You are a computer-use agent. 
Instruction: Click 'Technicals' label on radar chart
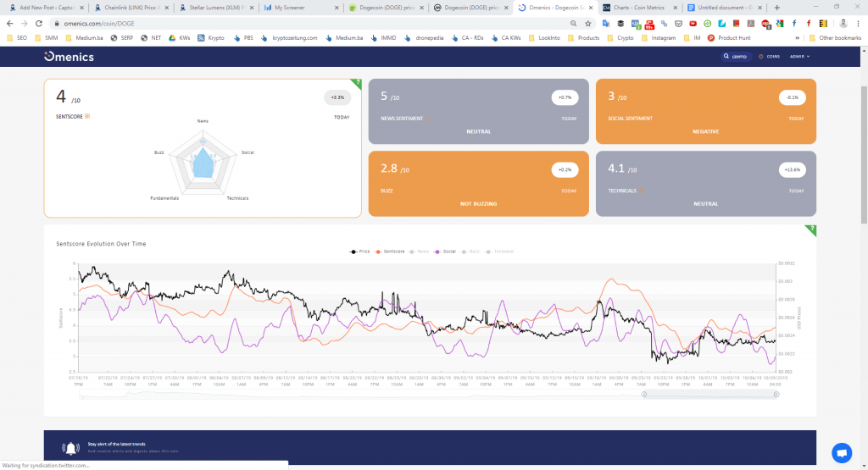click(237, 198)
